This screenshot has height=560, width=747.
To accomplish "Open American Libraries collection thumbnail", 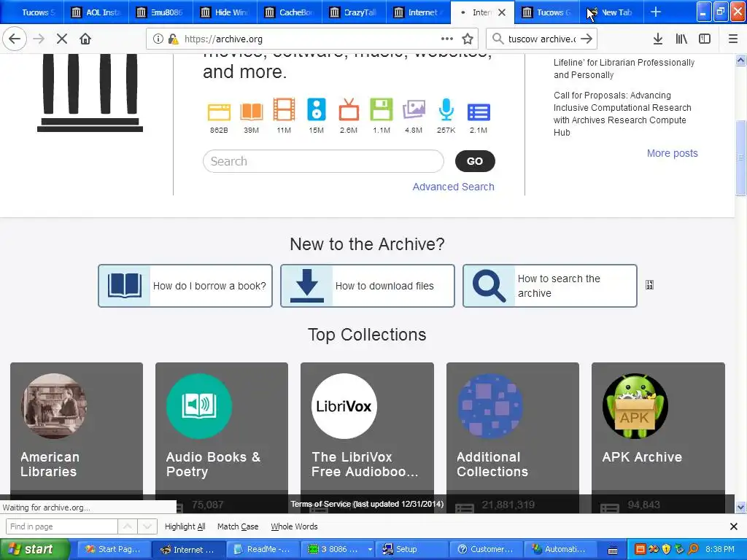I will pyautogui.click(x=54, y=405).
